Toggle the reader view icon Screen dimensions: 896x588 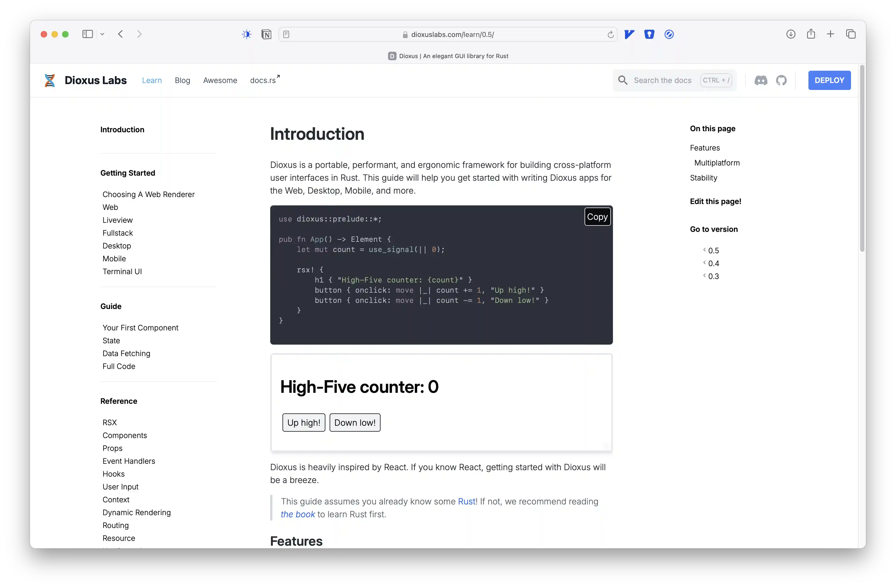coord(286,34)
